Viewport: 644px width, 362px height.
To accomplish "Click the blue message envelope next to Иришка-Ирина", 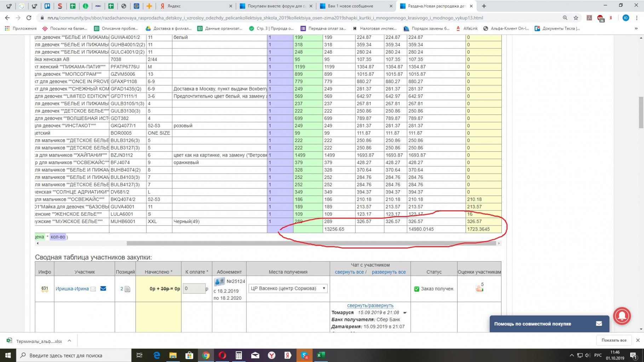I will tap(103, 288).
